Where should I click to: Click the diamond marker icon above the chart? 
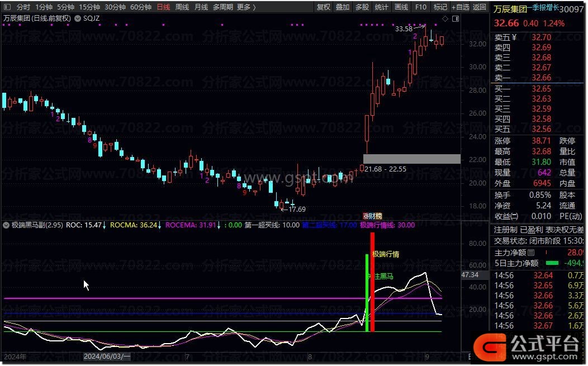445,18
